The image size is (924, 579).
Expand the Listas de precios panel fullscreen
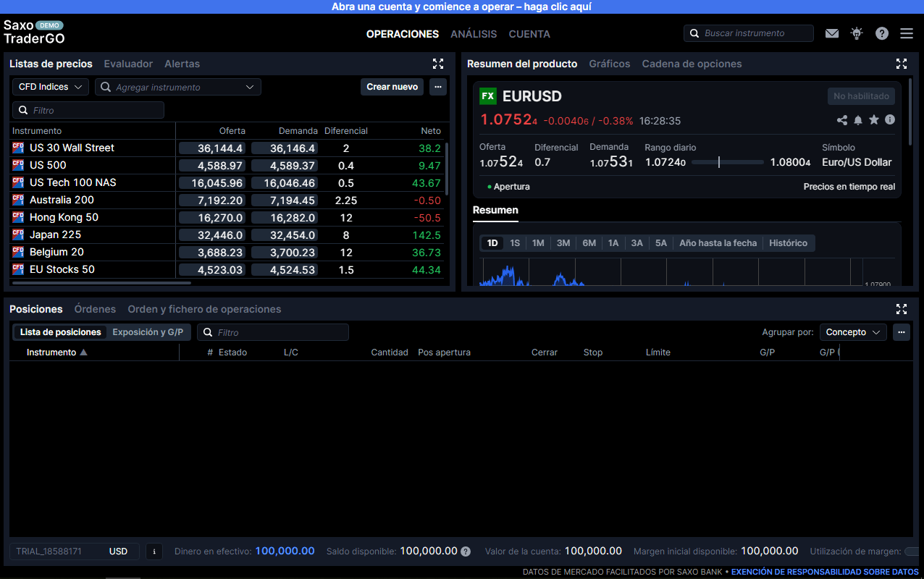click(438, 64)
